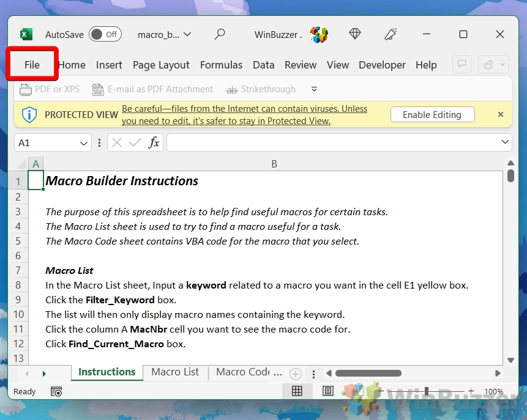Click the Enable Editing button
This screenshot has width=527, height=420.
tap(432, 114)
